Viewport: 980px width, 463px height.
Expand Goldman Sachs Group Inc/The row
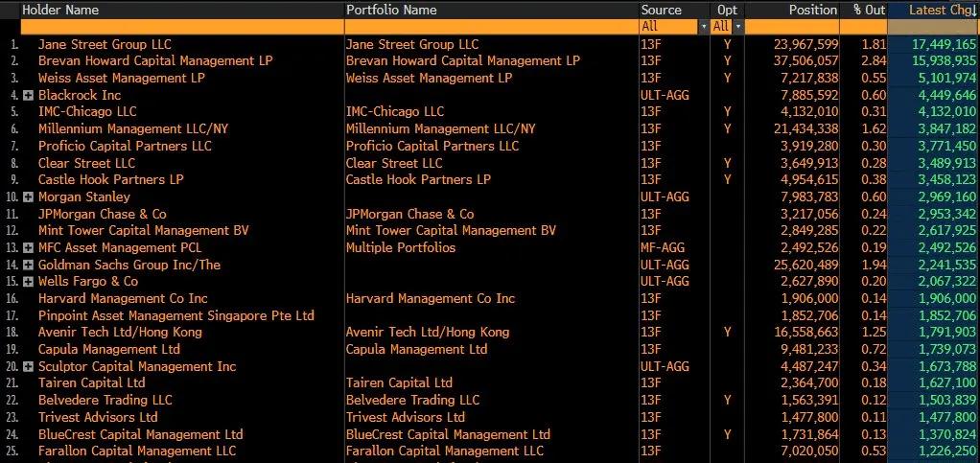click(x=28, y=265)
